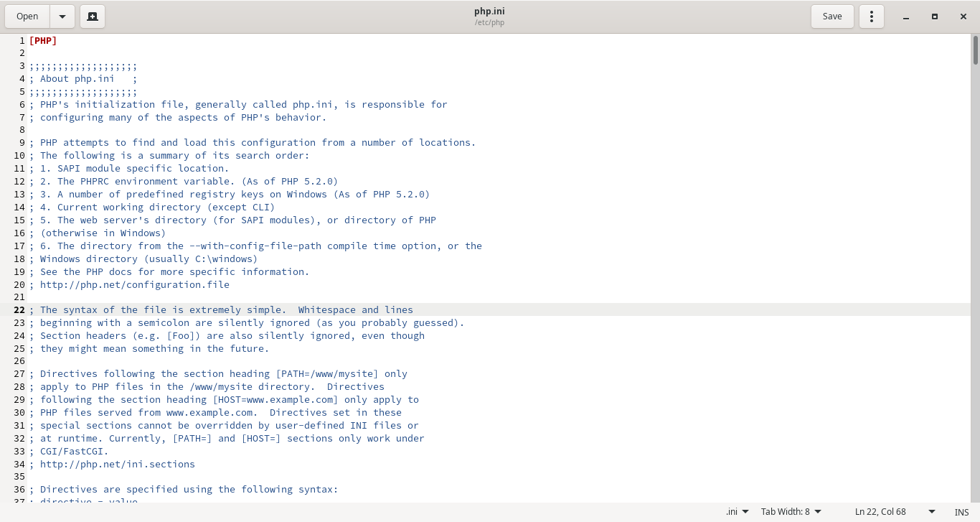The width and height of the screenshot is (980, 522).
Task: Select line number 22 in the gutter
Action: click(x=19, y=309)
